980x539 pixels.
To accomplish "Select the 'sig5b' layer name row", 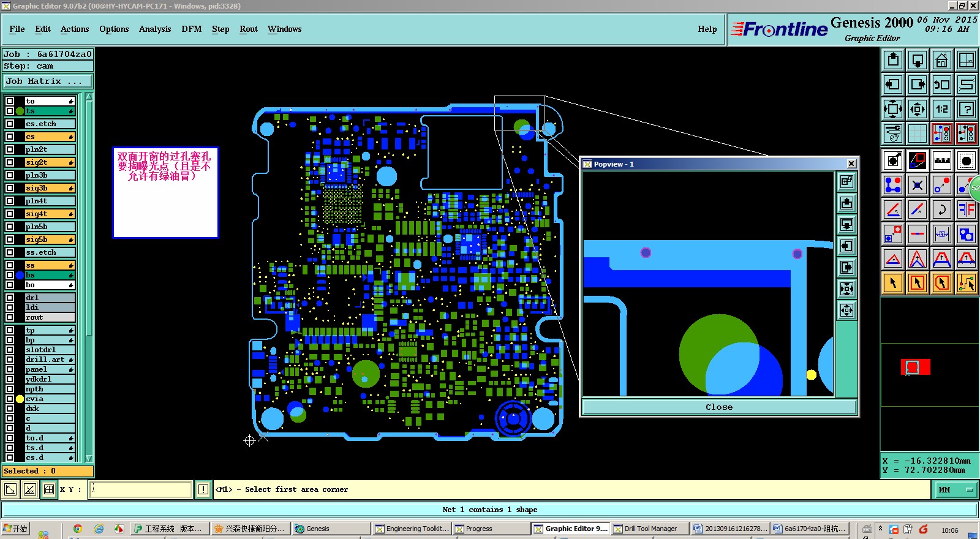I will pyautogui.click(x=50, y=239).
